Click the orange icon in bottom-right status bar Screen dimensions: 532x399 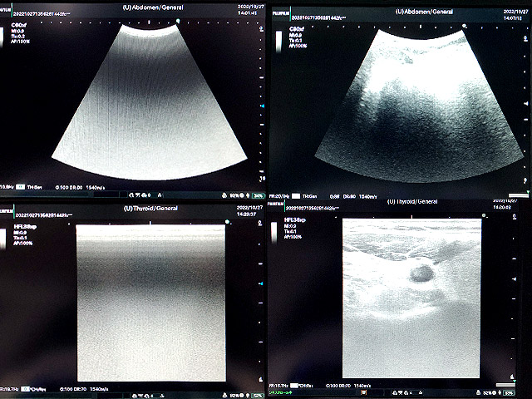(x=364, y=392)
